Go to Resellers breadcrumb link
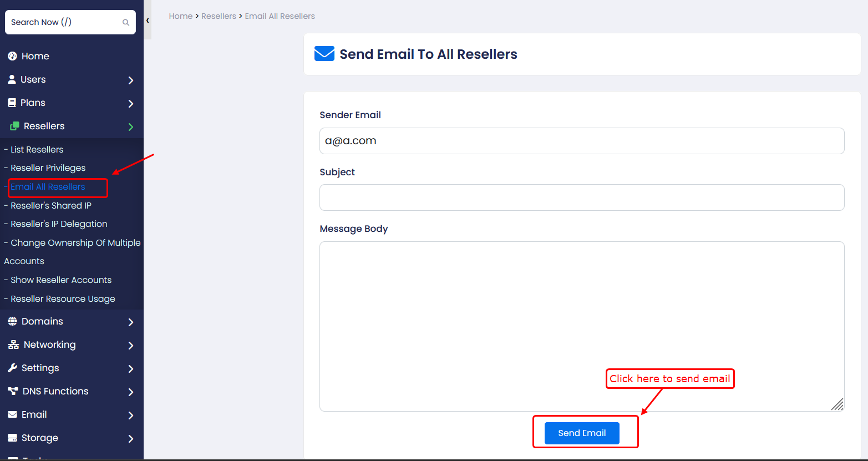Screen dimensions: 868x461 (x=219, y=16)
